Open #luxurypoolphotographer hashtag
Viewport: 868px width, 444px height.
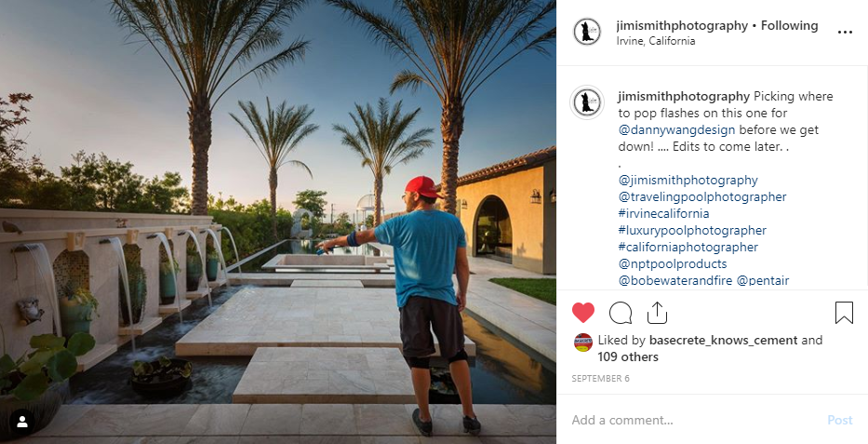pyautogui.click(x=692, y=230)
